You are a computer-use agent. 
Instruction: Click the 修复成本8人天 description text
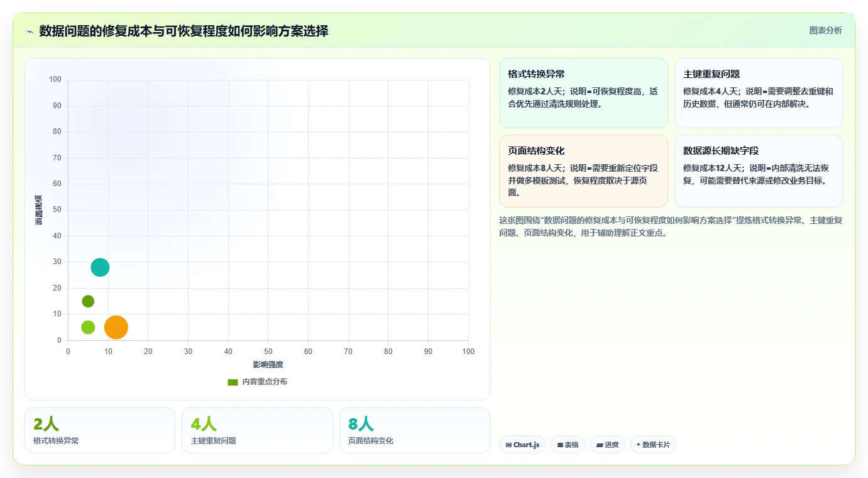[x=583, y=181]
